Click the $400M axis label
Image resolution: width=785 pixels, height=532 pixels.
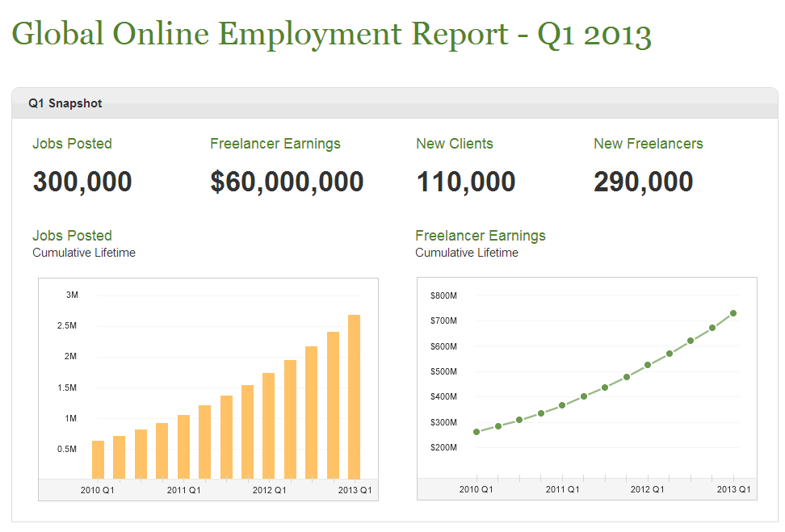(x=443, y=397)
